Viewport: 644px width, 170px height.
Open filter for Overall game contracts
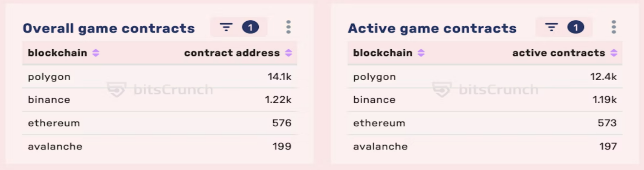coord(226,28)
